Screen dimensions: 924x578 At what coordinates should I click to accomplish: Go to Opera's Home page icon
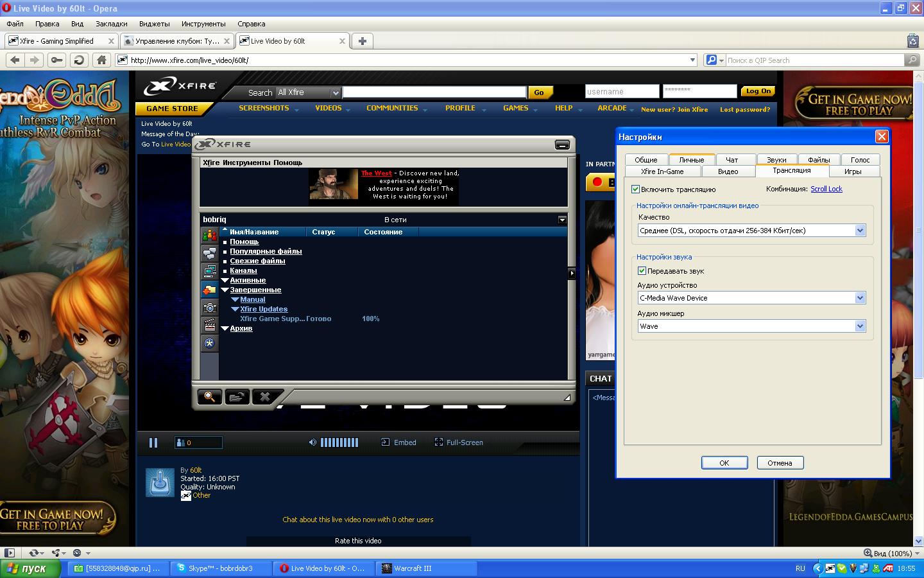[101, 60]
